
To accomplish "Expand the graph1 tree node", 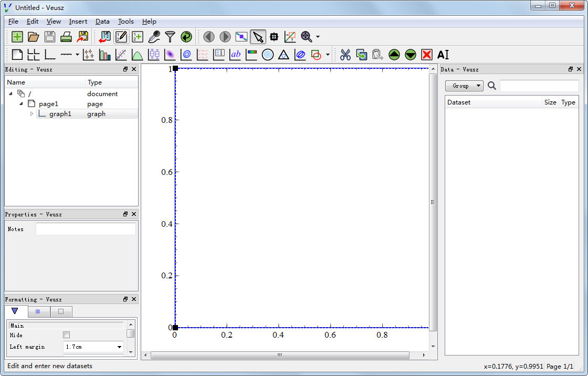I will 31,114.
